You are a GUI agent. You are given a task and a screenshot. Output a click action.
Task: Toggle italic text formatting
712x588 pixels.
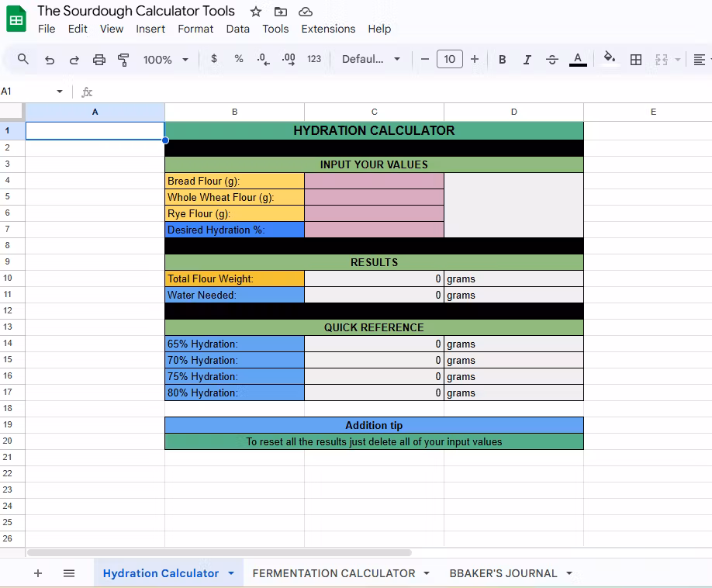click(x=527, y=59)
